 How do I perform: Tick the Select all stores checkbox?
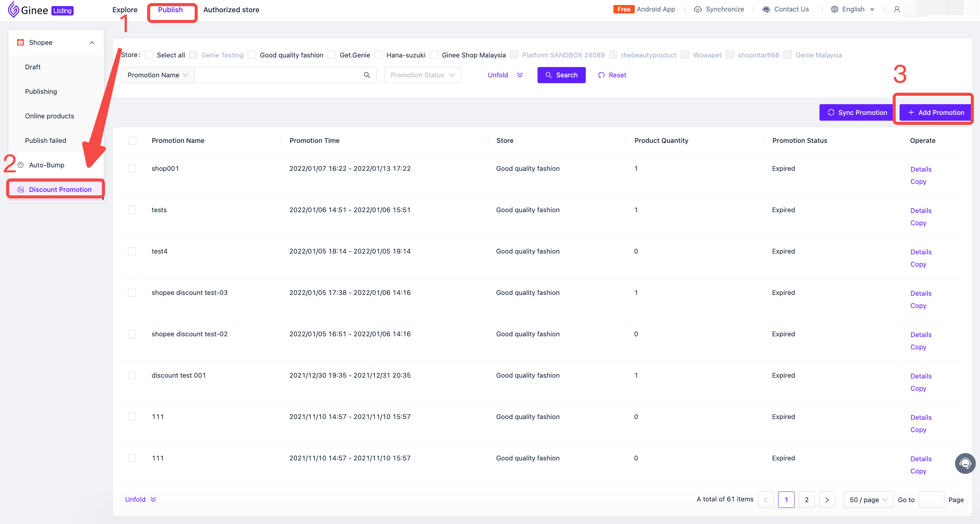pos(149,55)
